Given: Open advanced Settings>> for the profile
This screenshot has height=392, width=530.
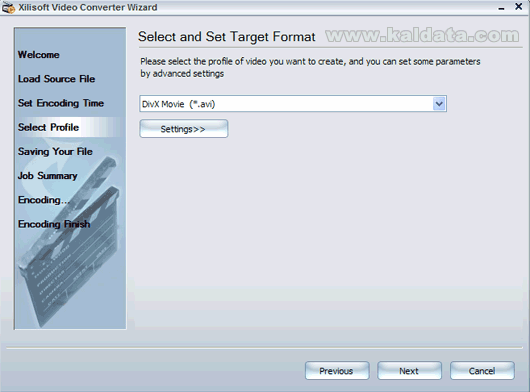Looking at the screenshot, I should tap(184, 129).
